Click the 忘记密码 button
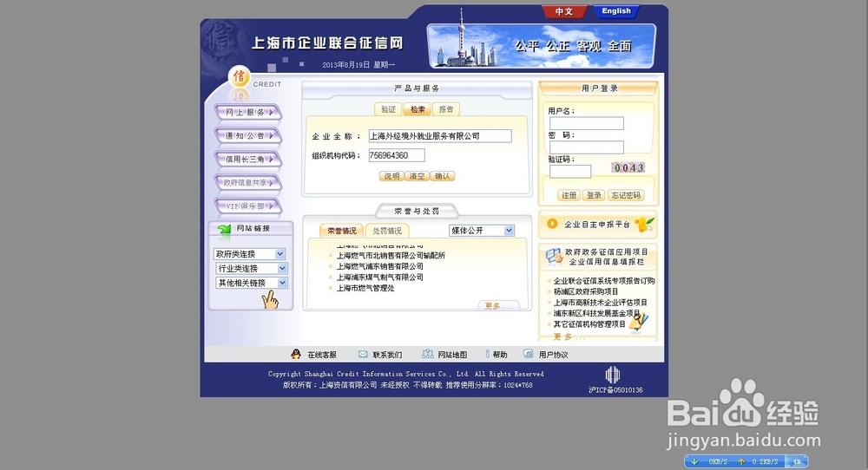Image resolution: width=868 pixels, height=470 pixels. click(x=626, y=195)
